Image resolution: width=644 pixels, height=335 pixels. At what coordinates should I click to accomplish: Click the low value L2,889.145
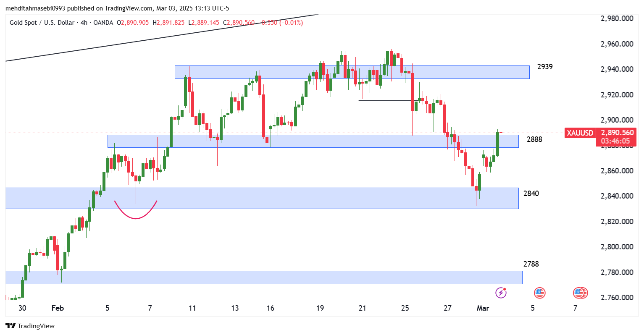[x=204, y=23]
